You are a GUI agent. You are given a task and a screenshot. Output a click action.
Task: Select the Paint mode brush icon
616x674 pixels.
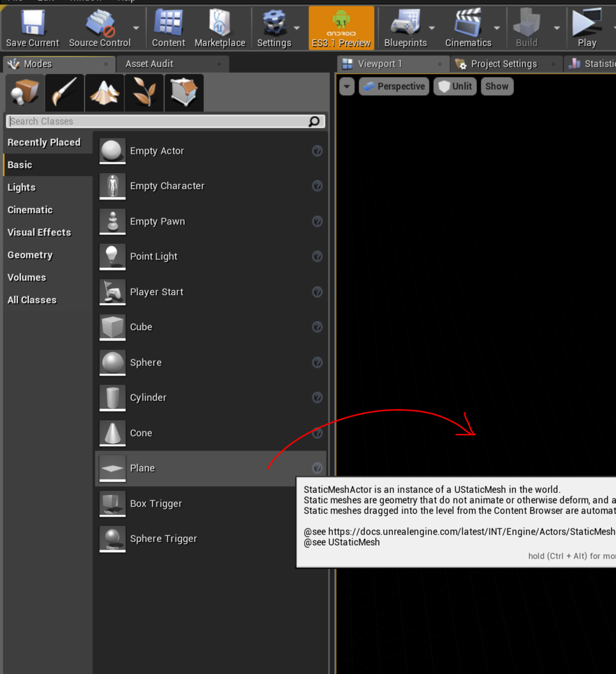(64, 92)
